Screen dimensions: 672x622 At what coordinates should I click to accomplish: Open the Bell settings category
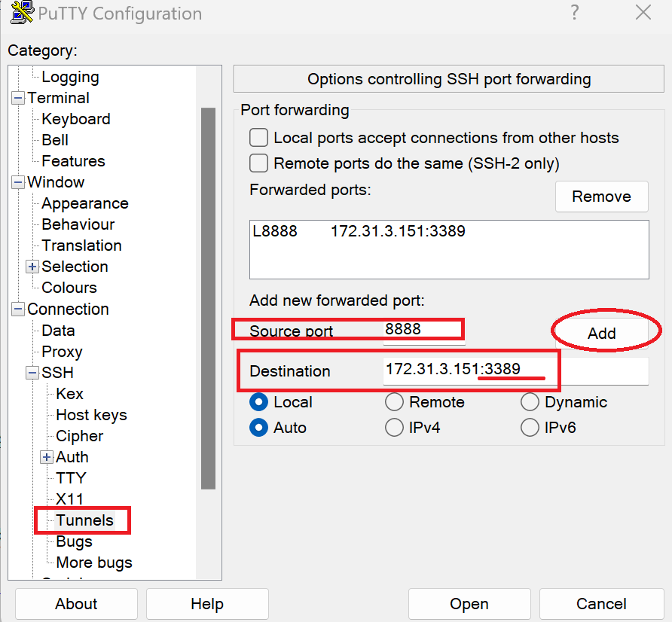coord(55,140)
